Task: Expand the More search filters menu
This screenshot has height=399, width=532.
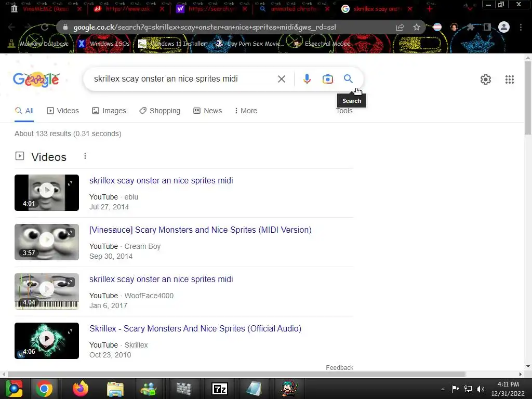Action: 246,111
